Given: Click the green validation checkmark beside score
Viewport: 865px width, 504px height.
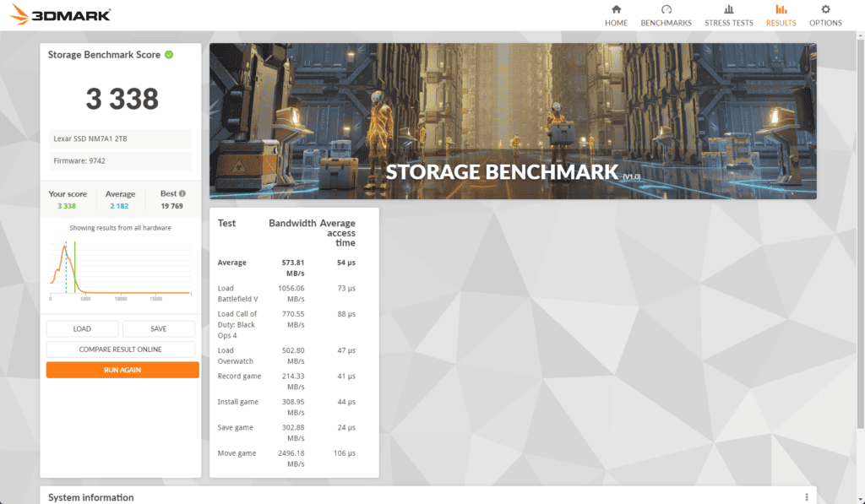Looking at the screenshot, I should pos(169,55).
